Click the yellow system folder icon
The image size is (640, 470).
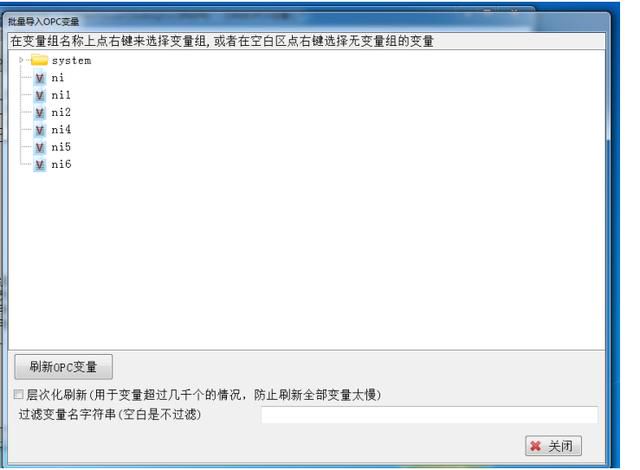pyautogui.click(x=40, y=60)
